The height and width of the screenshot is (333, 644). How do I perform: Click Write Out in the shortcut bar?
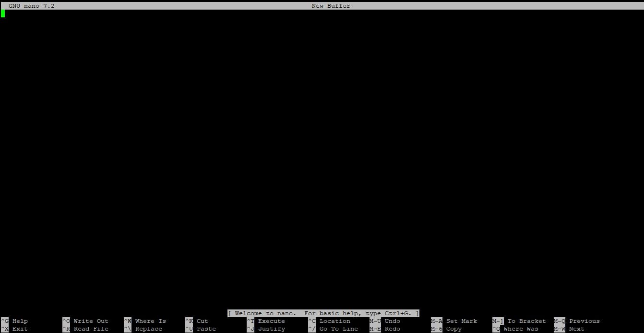[x=86, y=321]
